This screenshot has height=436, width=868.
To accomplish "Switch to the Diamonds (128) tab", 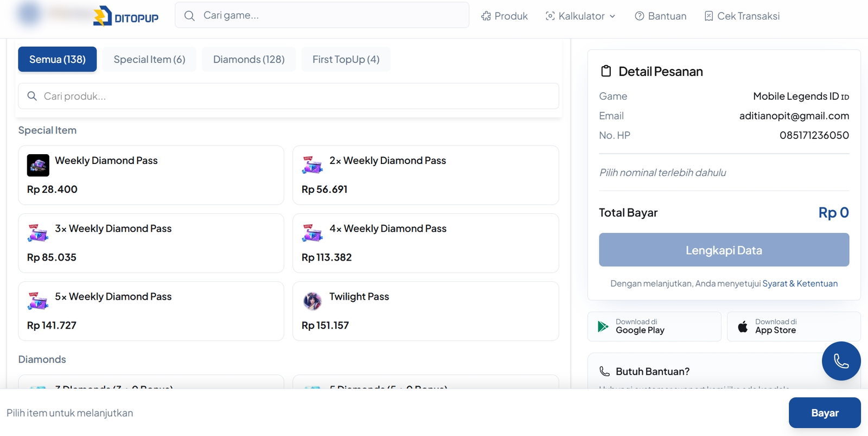I will click(x=248, y=59).
